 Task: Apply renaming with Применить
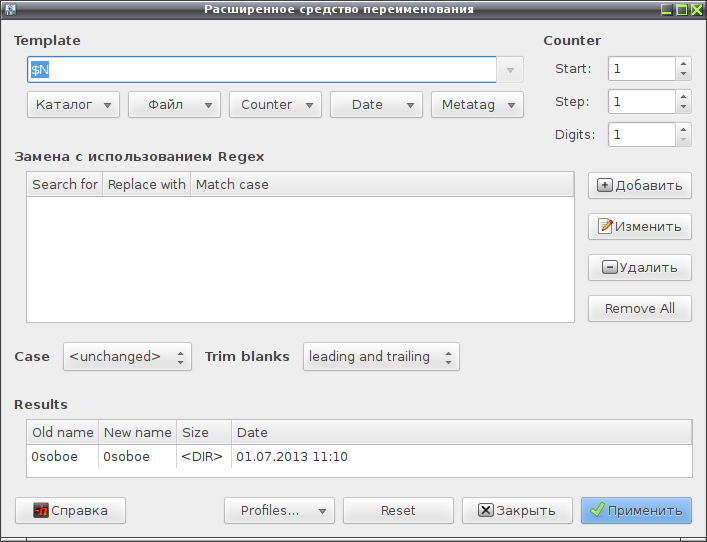[636, 510]
